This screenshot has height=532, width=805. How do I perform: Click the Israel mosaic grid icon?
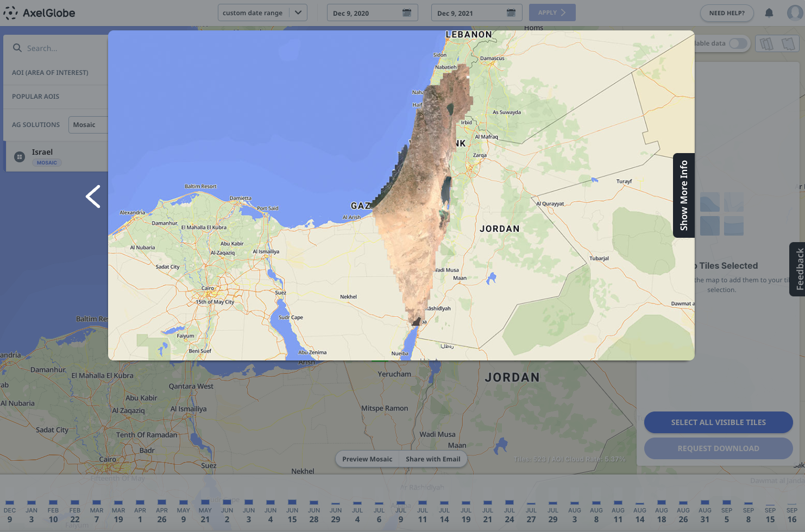20,157
